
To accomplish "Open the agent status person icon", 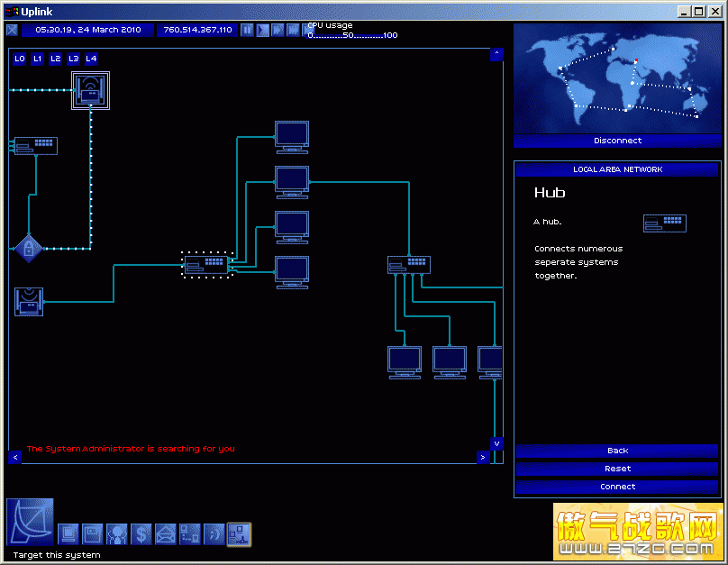I will 116,533.
